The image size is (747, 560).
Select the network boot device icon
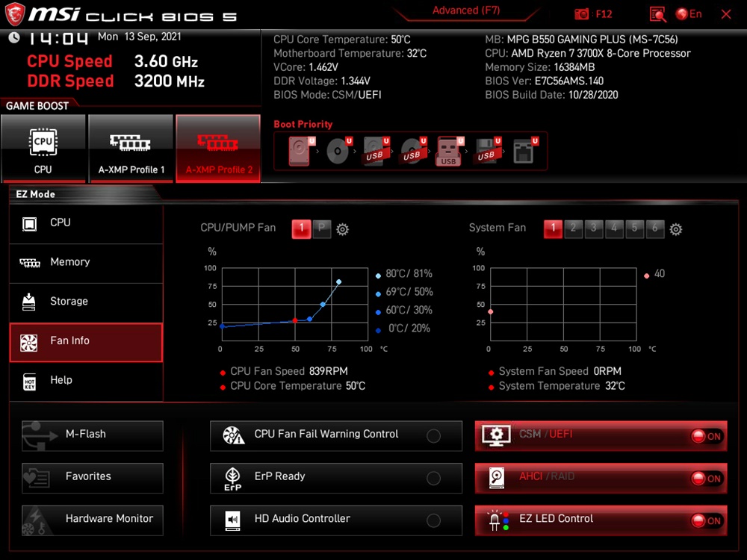[x=525, y=151]
